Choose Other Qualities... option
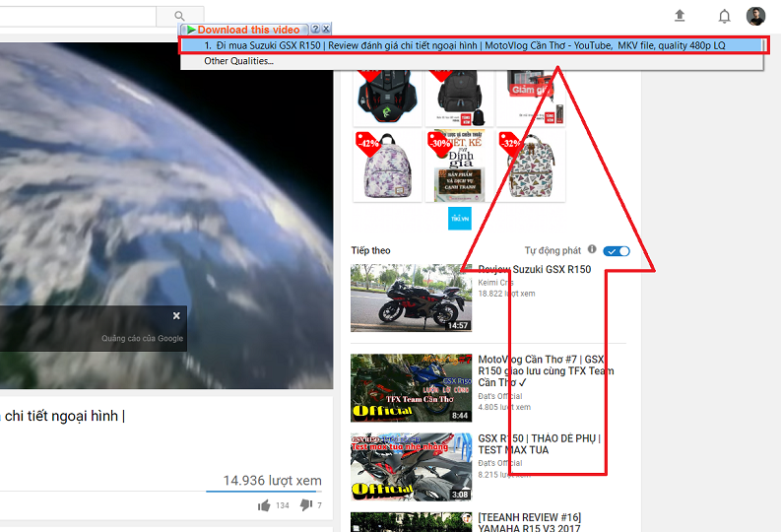The image size is (781, 532). [238, 61]
